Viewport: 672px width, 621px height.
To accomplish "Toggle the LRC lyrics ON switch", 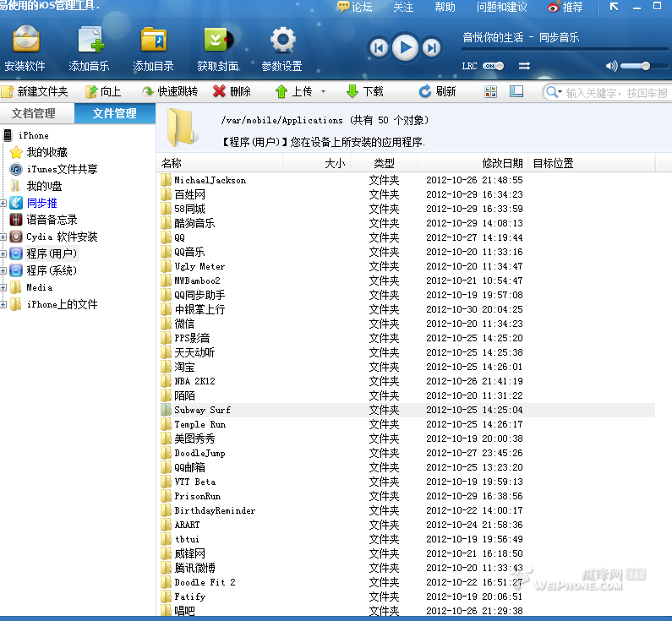I will [x=494, y=66].
